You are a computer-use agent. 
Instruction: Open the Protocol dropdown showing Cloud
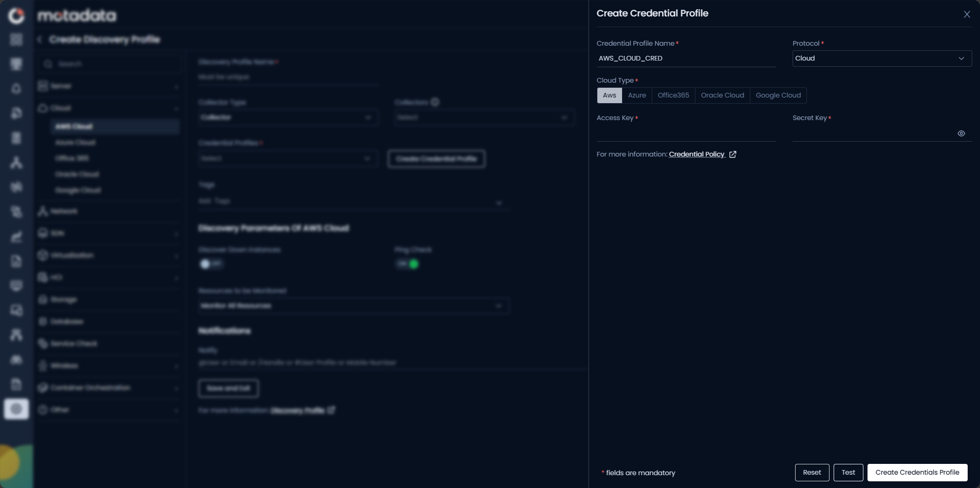(882, 58)
